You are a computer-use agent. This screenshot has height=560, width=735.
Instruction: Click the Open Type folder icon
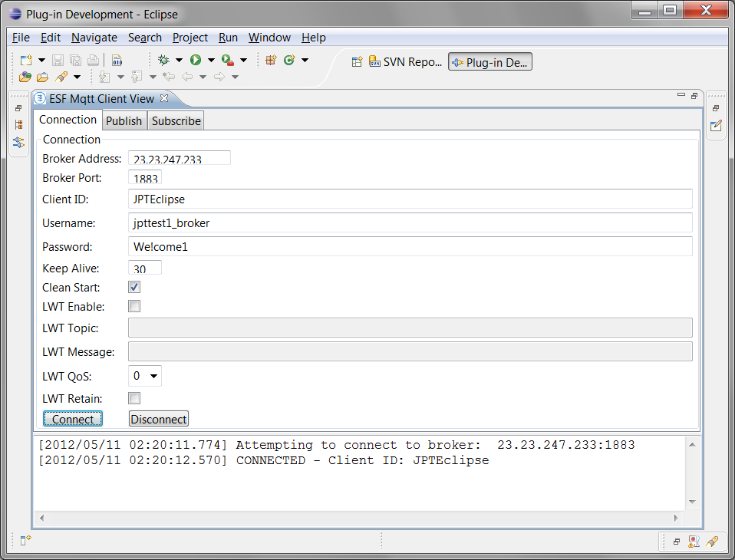(x=25, y=77)
